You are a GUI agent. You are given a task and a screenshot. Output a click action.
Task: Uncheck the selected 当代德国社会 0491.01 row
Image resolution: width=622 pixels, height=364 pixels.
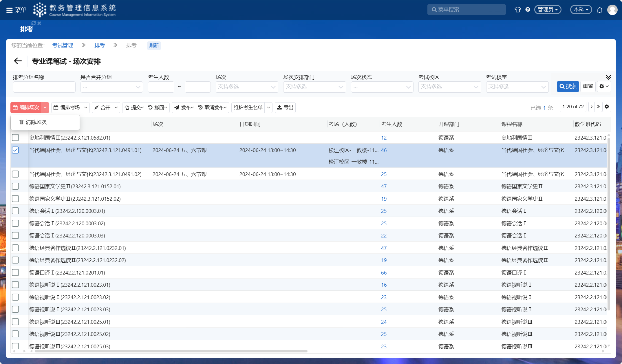point(15,150)
